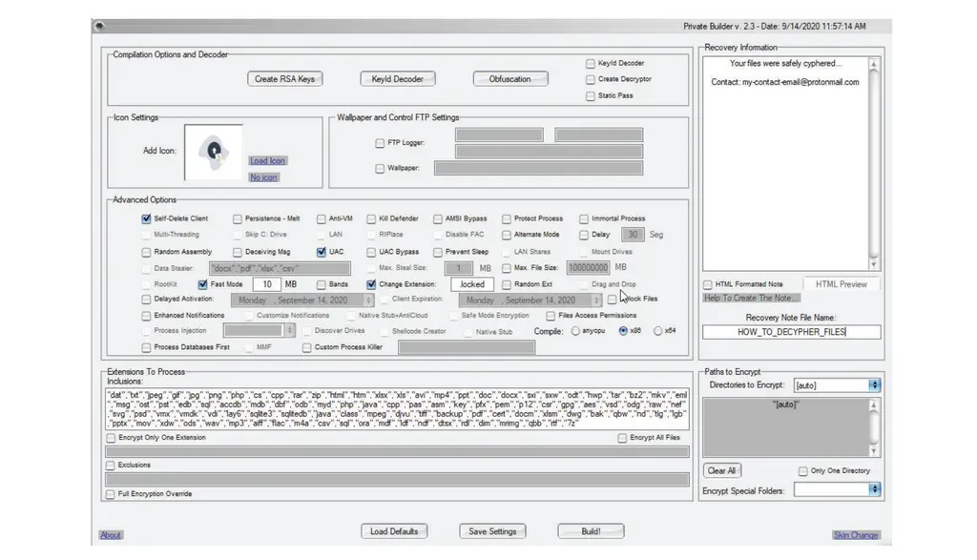
Task: Uncheck the Change Extension checkbox
Action: tap(371, 284)
